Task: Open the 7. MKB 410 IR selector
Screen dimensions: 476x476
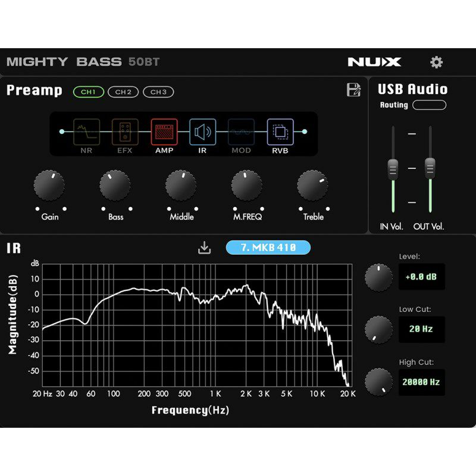Action: point(268,248)
